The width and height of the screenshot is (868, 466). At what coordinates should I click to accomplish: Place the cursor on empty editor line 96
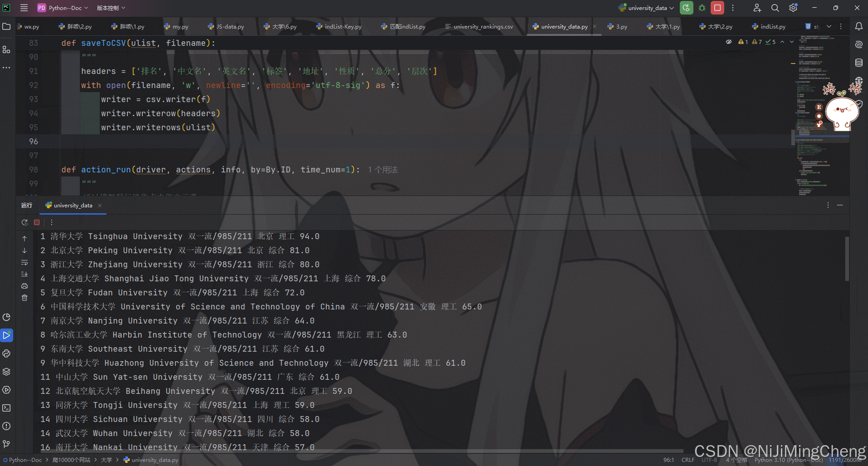425,142
